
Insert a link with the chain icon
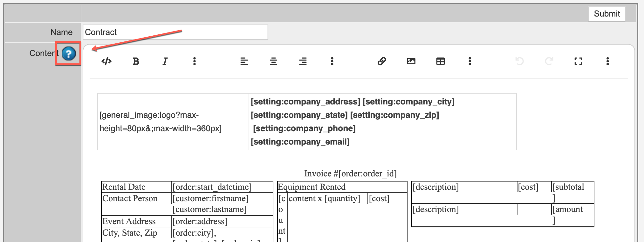click(x=382, y=61)
